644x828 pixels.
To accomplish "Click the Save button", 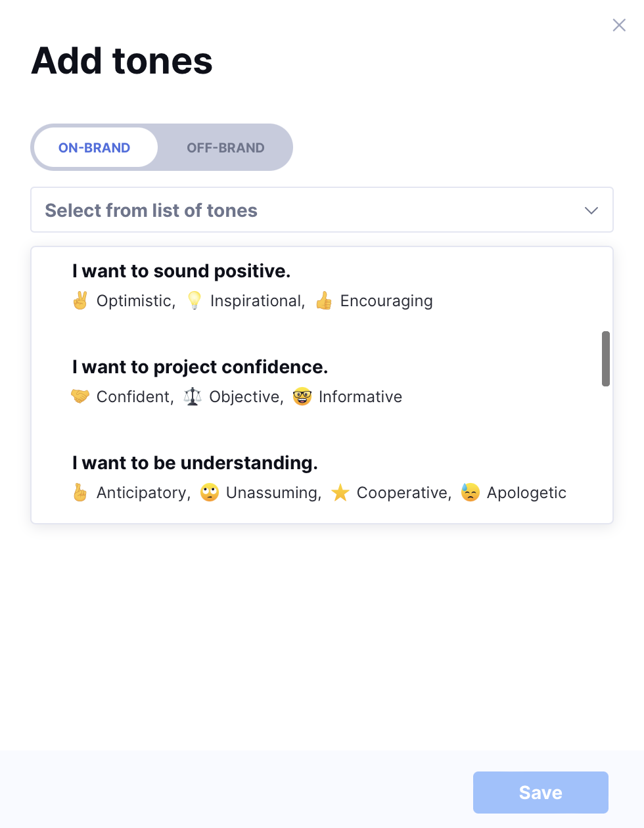I will 540,792.
